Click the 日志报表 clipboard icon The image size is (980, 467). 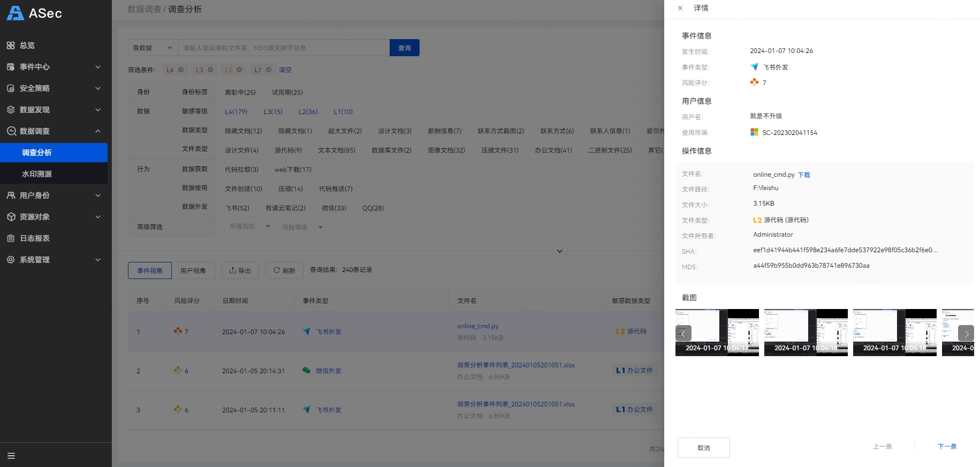[x=11, y=238]
